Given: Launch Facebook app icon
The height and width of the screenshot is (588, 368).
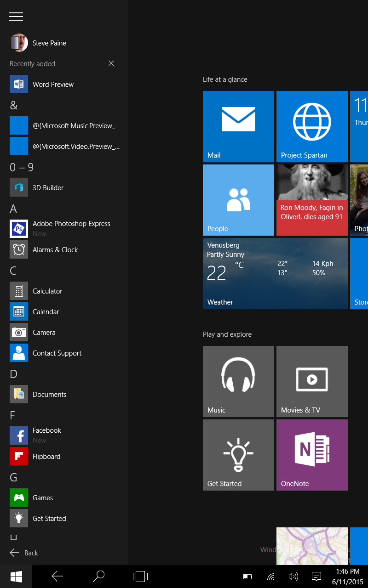Looking at the screenshot, I should tap(19, 435).
